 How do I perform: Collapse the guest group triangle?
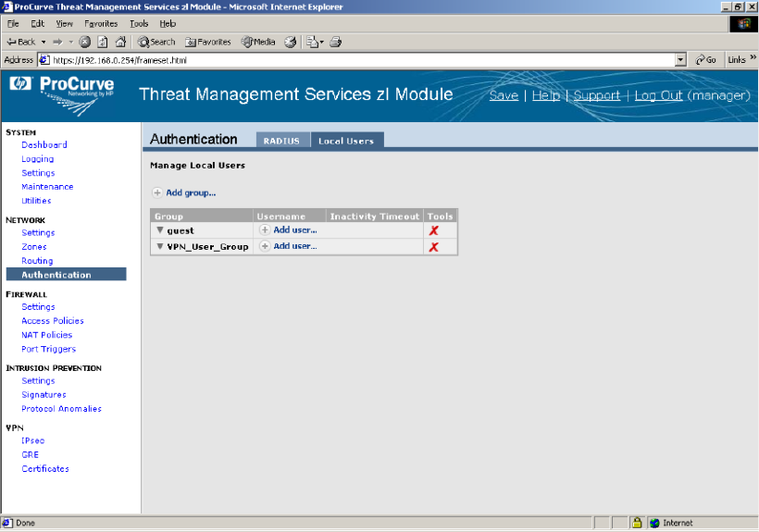tap(160, 230)
